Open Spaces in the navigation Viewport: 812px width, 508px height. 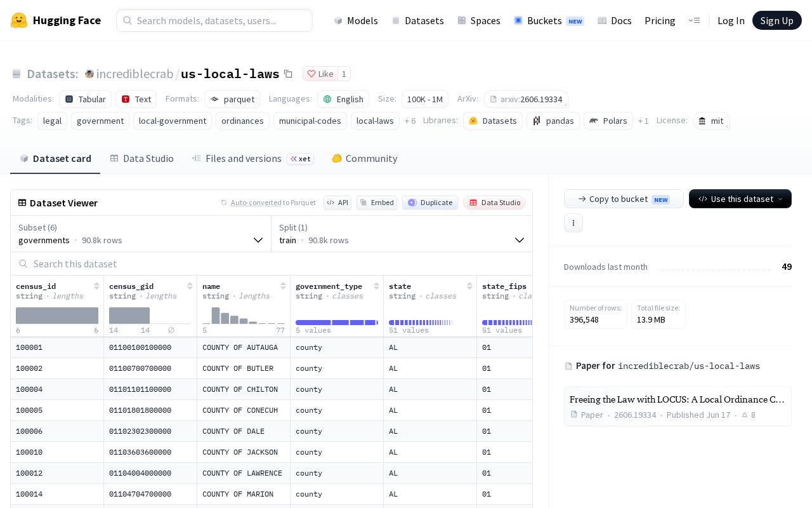click(x=479, y=20)
